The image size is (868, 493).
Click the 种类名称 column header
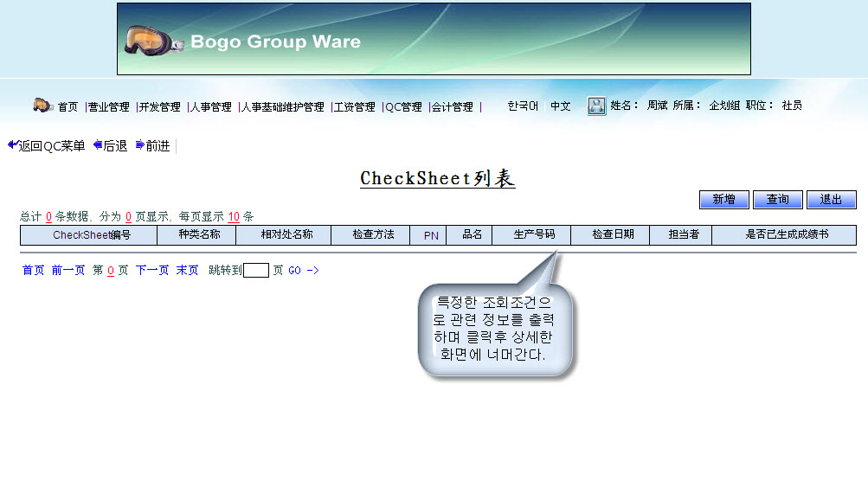point(196,235)
